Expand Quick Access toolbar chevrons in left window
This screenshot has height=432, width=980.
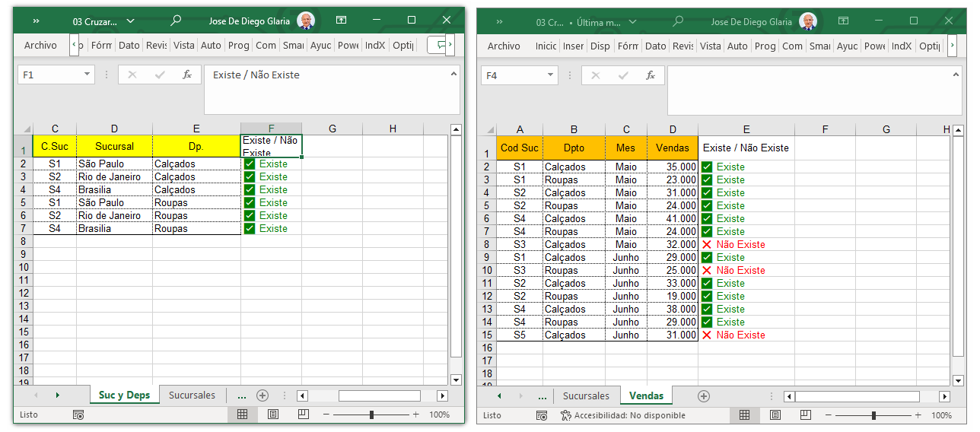pos(36,21)
